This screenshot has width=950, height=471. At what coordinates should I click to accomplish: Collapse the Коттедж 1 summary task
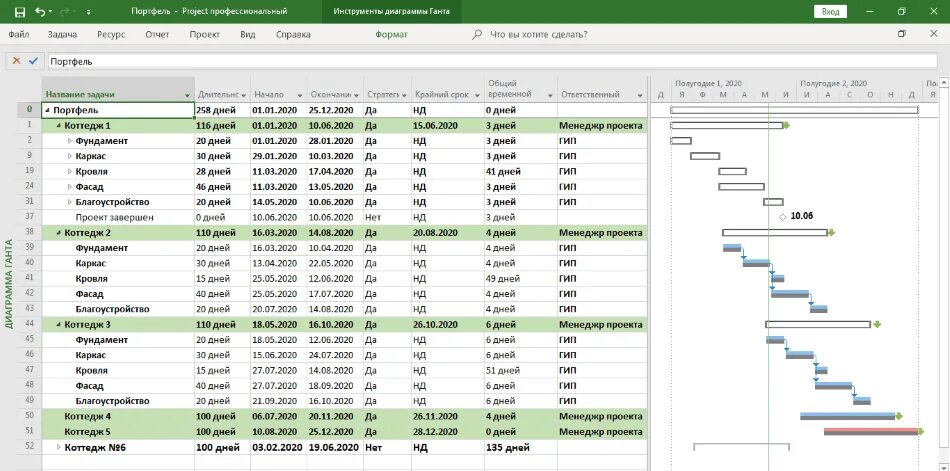[x=59, y=125]
